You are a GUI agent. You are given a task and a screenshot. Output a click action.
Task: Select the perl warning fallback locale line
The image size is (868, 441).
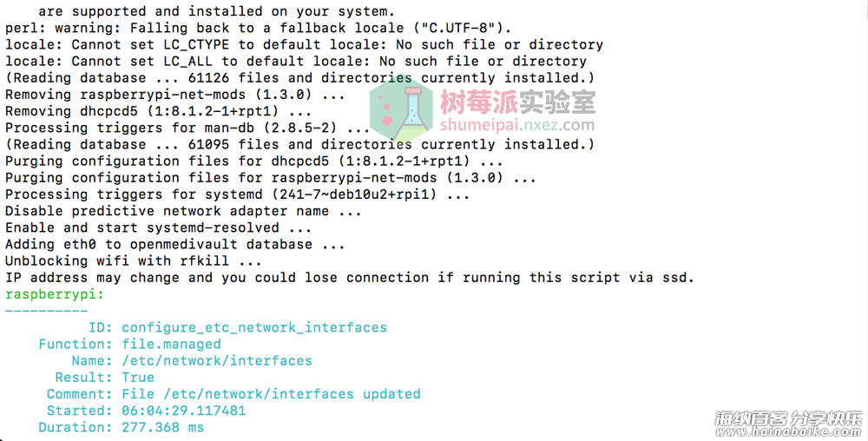[x=259, y=29]
